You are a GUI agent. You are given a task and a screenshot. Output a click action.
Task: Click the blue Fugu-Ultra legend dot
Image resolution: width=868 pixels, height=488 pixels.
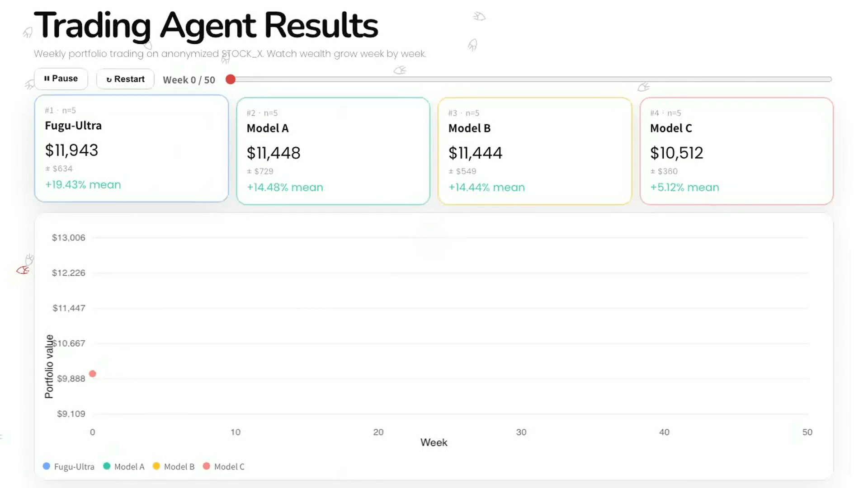[x=46, y=466]
